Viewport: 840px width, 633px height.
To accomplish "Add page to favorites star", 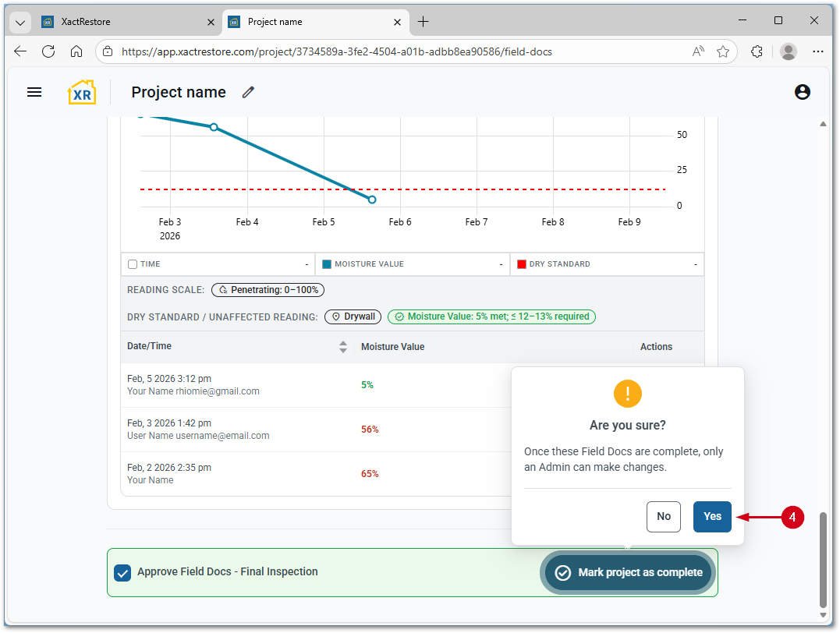I will (x=723, y=51).
